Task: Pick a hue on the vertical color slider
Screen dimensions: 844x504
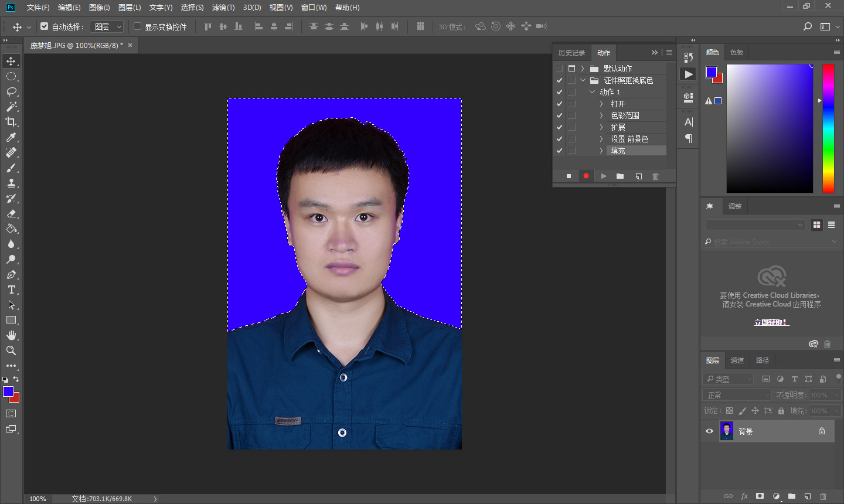Action: pyautogui.click(x=828, y=128)
